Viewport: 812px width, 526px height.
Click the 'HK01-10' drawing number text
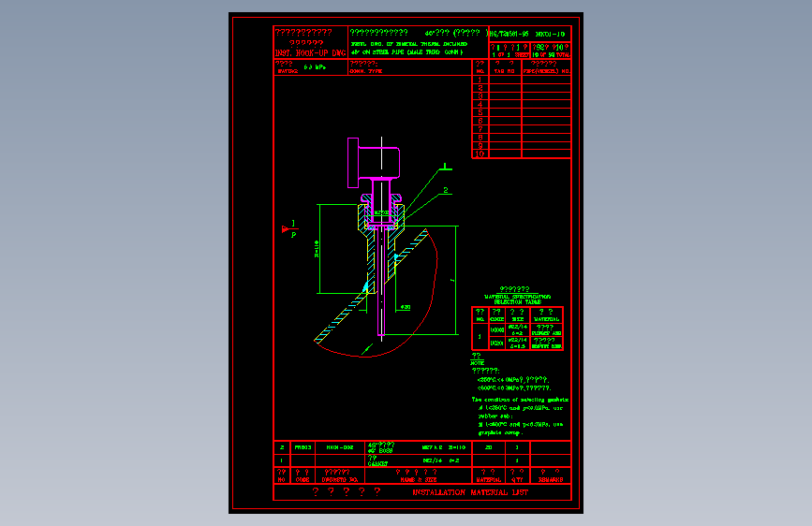point(550,35)
